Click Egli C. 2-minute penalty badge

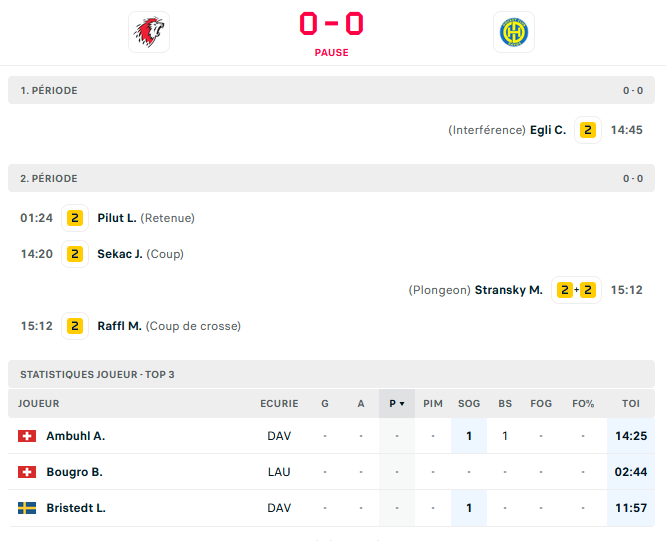[x=588, y=130]
